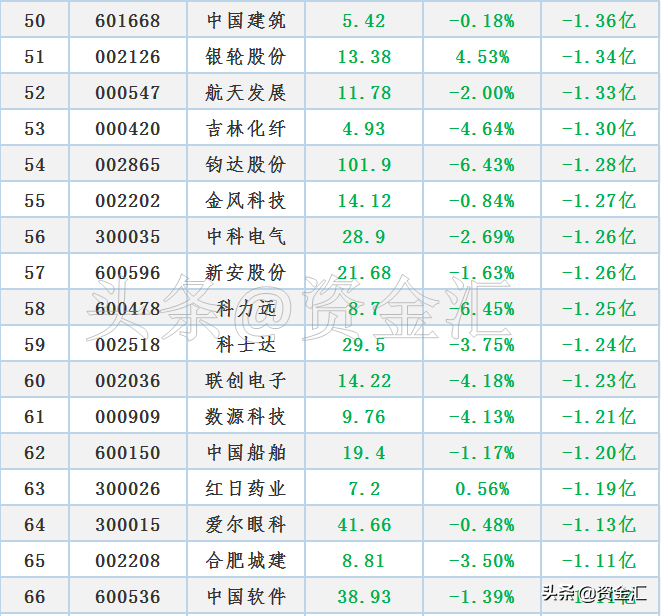This screenshot has width=661, height=616.
Task: Click stock code 600536
Action: pos(128,597)
